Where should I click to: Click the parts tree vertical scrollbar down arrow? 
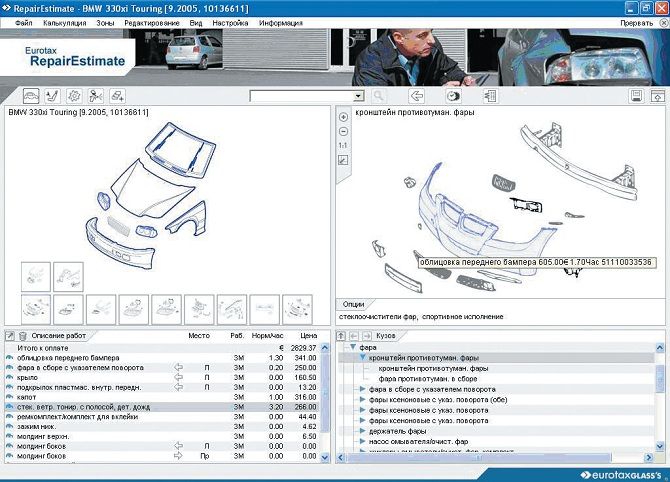[660, 447]
